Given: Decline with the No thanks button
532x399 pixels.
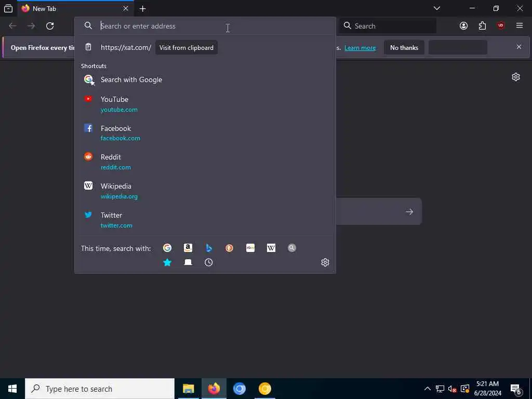Looking at the screenshot, I should point(404,47).
